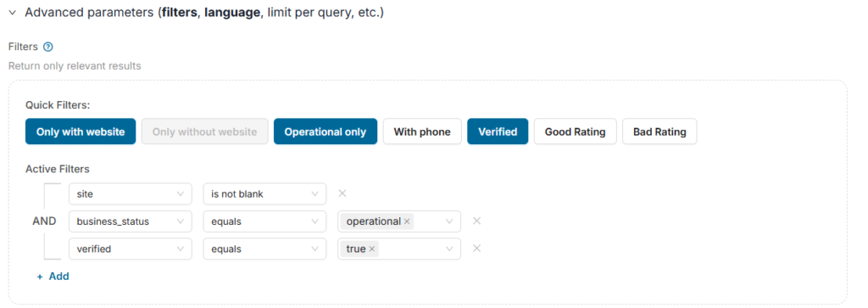Remove the verified filter row
This screenshot has height=308, width=868.
click(476, 249)
